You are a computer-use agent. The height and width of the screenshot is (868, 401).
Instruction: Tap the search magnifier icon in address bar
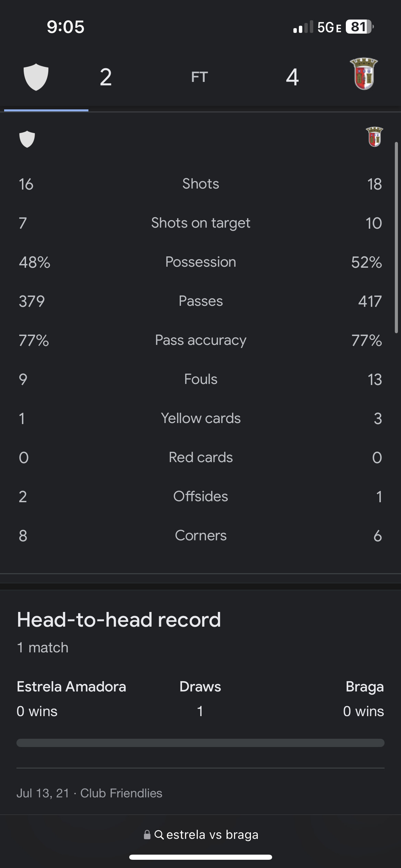(159, 835)
